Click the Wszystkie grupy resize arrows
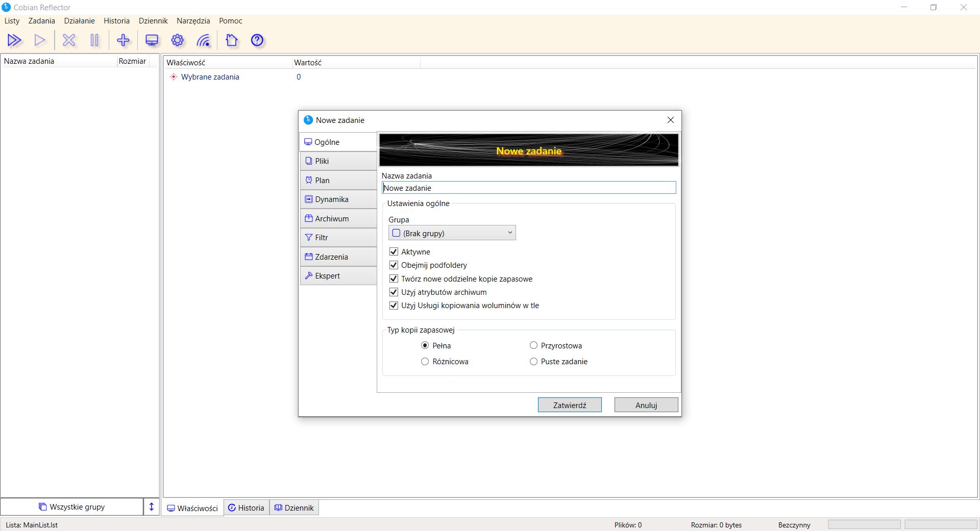This screenshot has height=531, width=980. 151,507
